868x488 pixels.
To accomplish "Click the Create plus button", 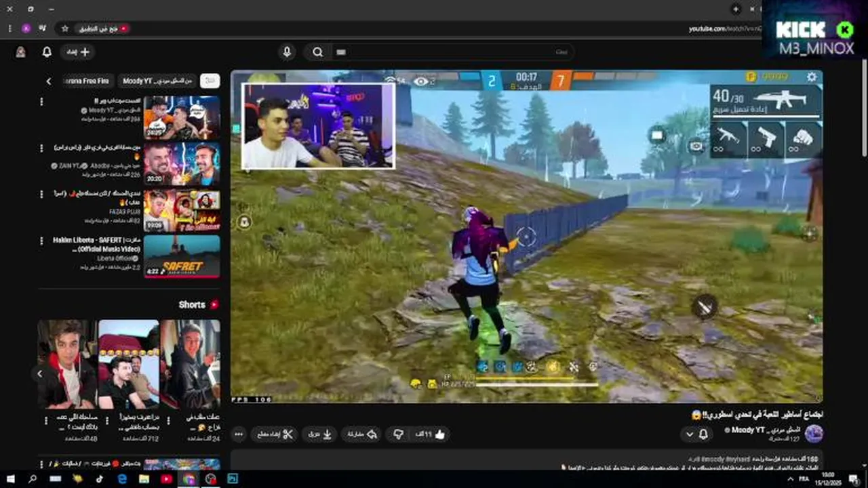I will click(77, 52).
